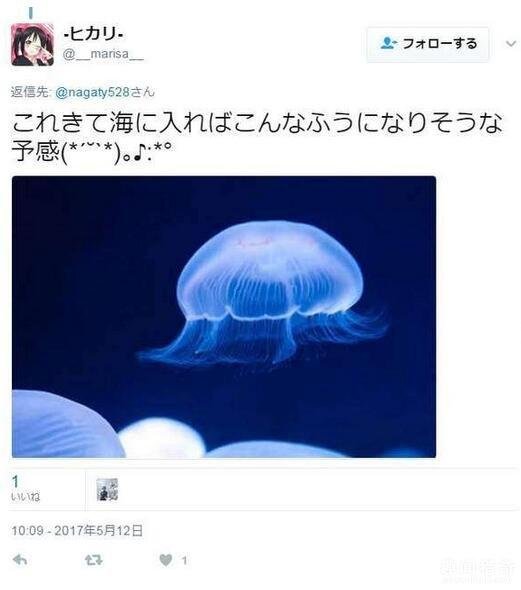Click the like count beside the heart
The image size is (521, 590).
coord(184,561)
